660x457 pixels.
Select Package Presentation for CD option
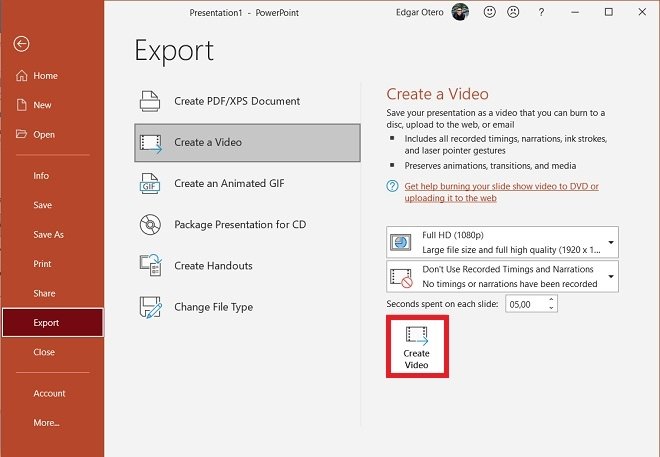(x=247, y=224)
